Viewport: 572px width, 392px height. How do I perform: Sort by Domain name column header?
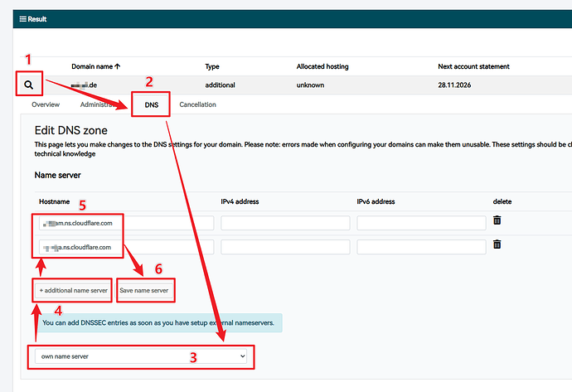tap(96, 66)
